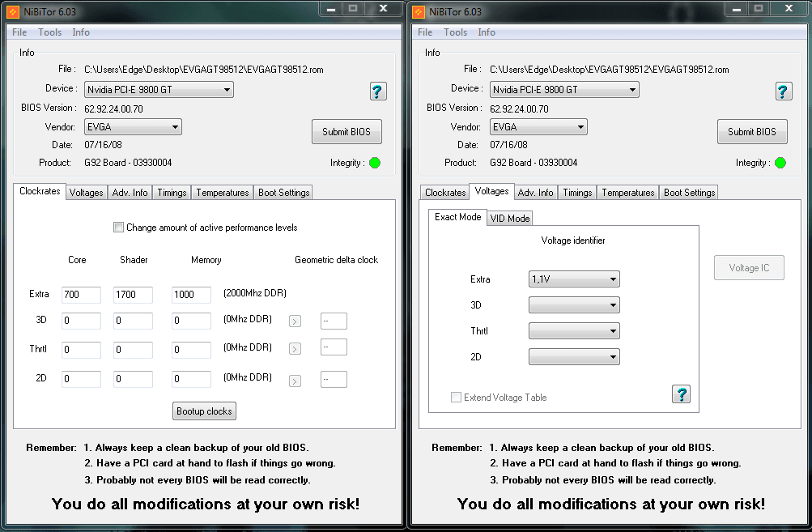Open the Info menu in the right window
812x532 pixels.
487,32
